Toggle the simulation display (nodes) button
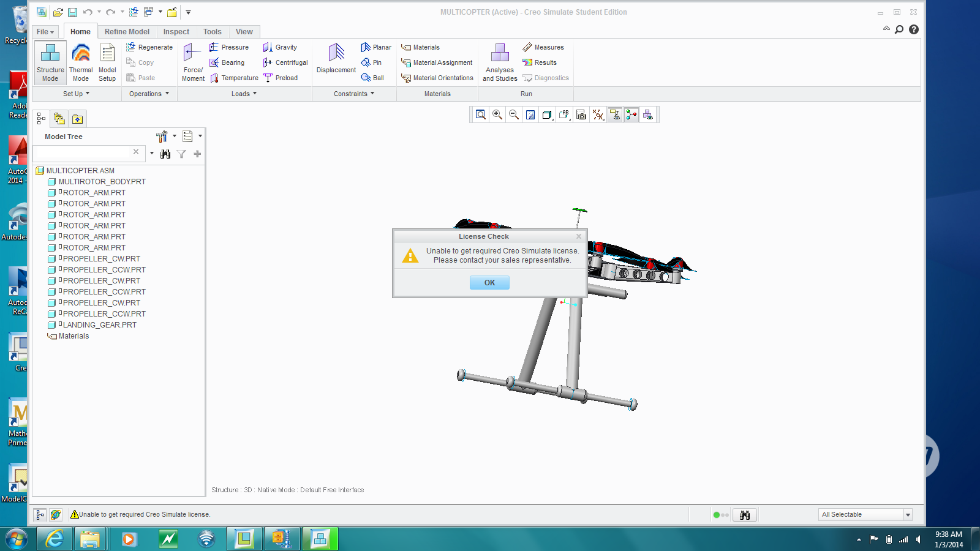 pos(631,114)
